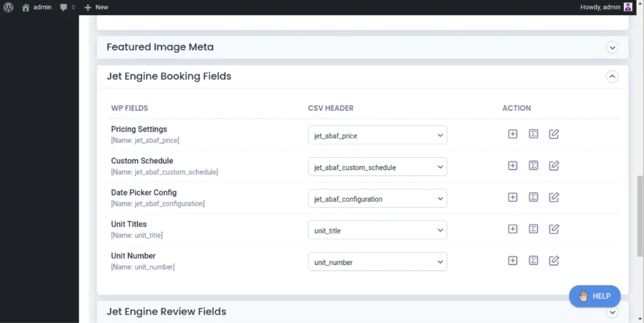Click the sigma formula icon for Custom Schedule
Screen dimensions: 644x323
coord(533,166)
